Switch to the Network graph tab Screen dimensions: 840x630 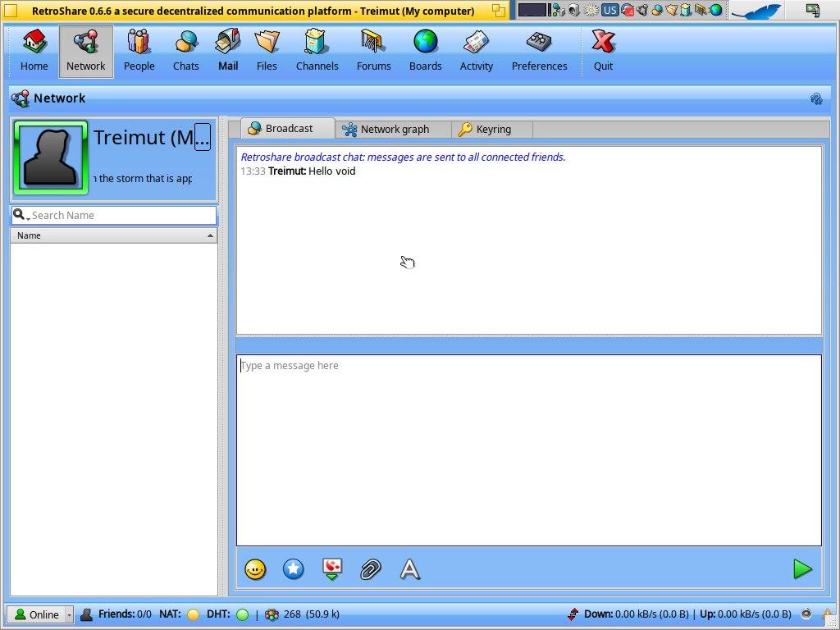click(394, 130)
